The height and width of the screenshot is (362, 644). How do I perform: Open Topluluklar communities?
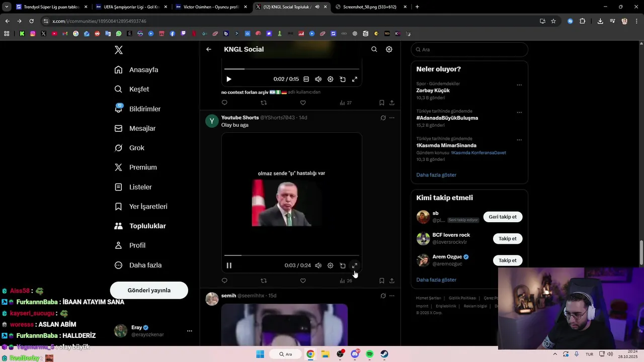pos(140,226)
